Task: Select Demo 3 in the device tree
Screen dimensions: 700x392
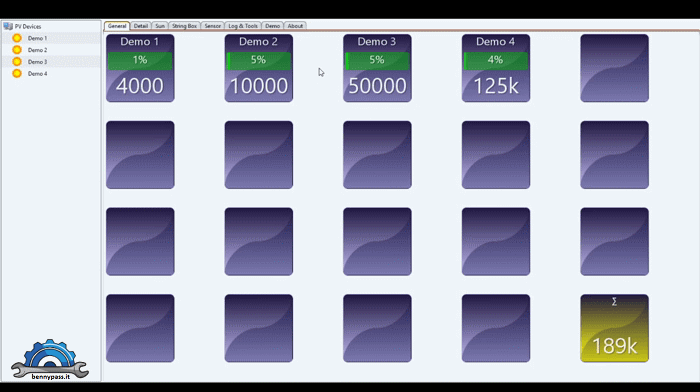Action: pos(38,62)
